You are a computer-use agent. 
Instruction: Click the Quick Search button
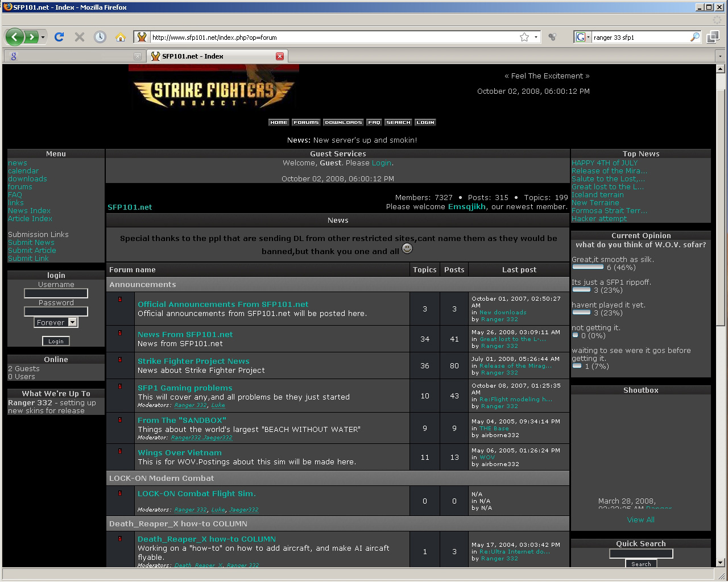pyautogui.click(x=641, y=564)
